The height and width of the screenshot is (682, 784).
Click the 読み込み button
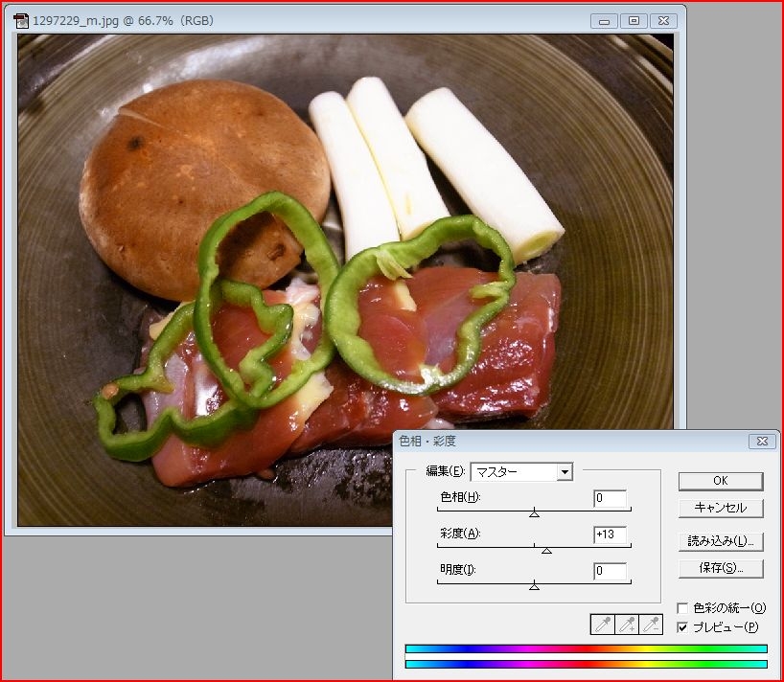pyautogui.click(x=721, y=541)
